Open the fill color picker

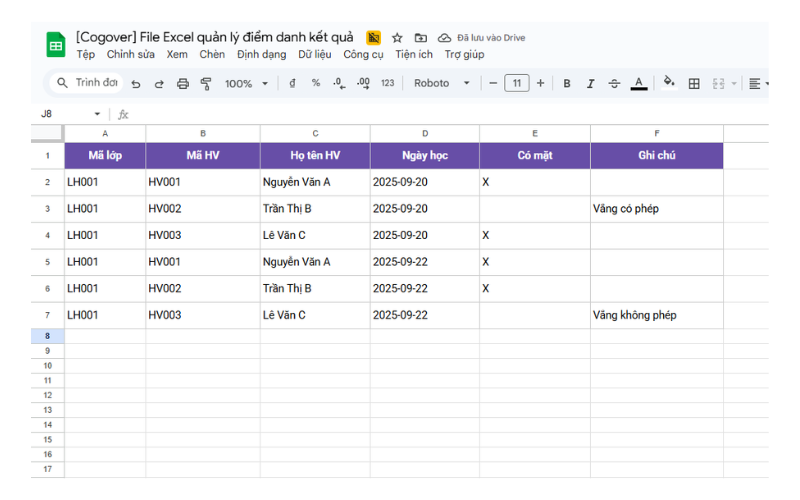(x=669, y=84)
